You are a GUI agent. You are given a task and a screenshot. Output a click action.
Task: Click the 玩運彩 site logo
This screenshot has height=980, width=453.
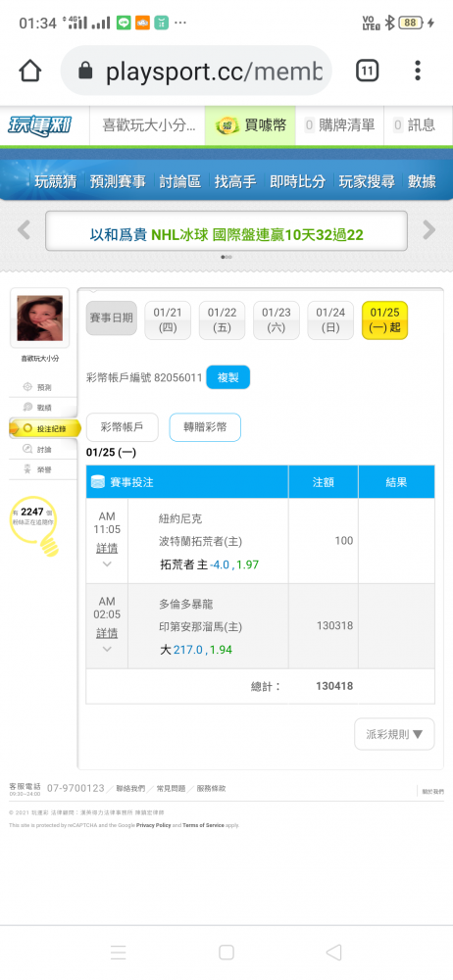click(39, 125)
